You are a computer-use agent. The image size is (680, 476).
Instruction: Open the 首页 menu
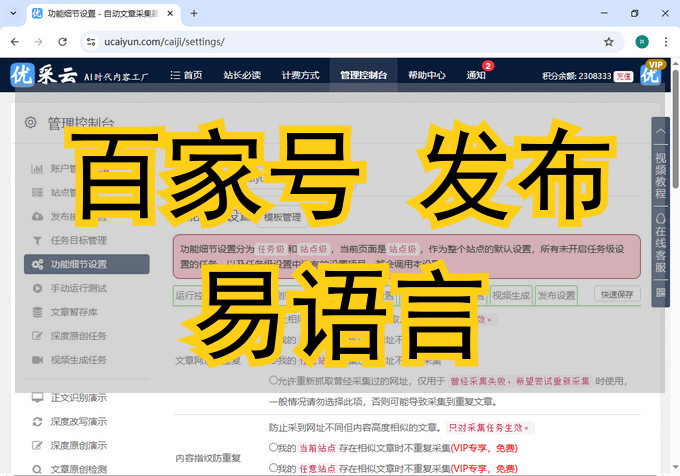point(186,75)
